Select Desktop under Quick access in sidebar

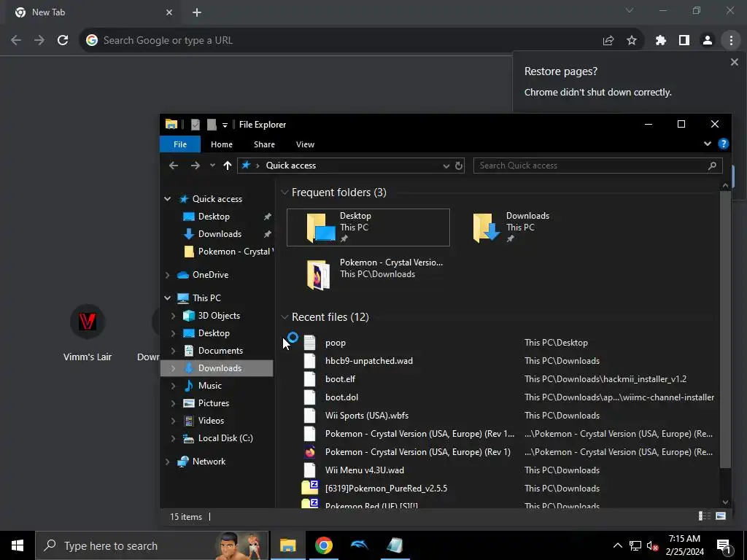214,217
